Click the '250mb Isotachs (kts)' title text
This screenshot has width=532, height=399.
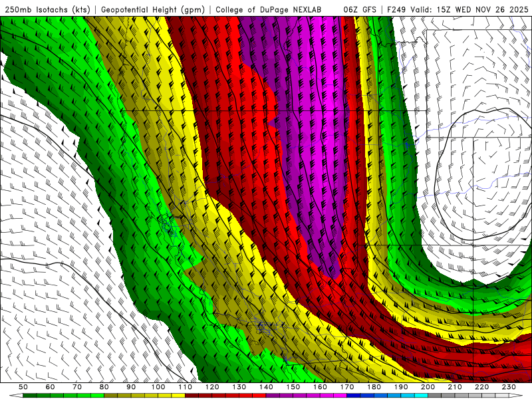click(x=47, y=10)
